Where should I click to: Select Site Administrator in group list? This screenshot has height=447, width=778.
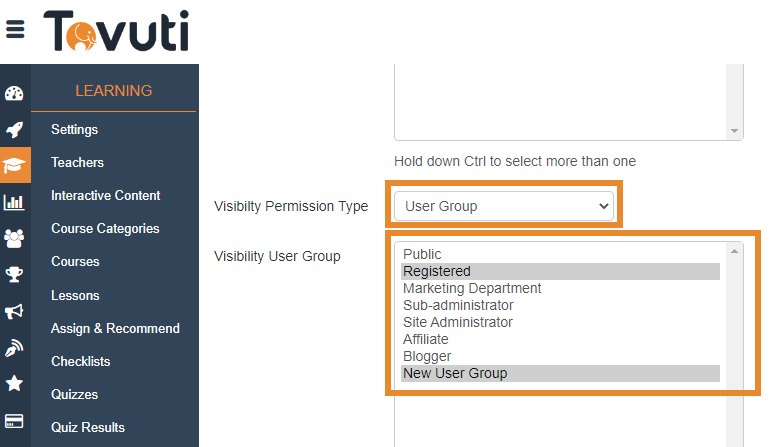(458, 322)
